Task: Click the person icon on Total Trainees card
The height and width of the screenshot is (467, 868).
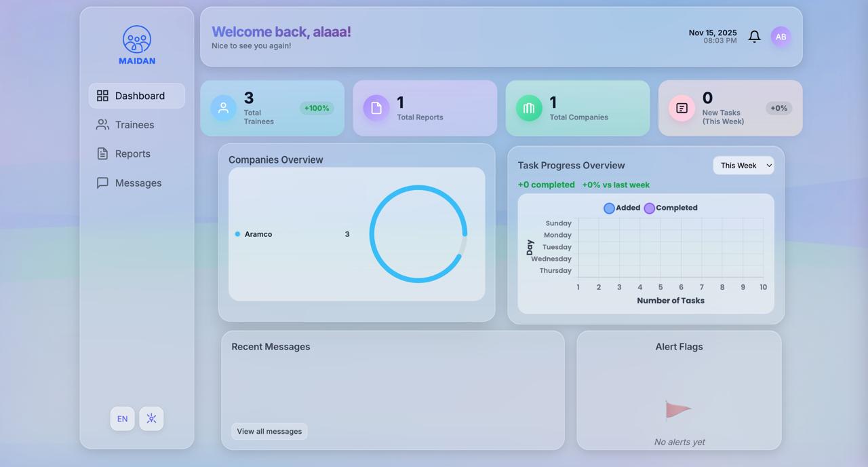Action: (x=223, y=107)
